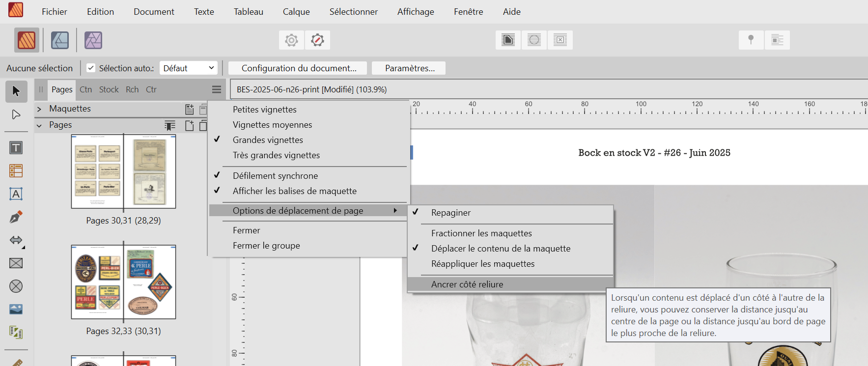Add a new master via Maquettes icon
Viewport: 868px width, 366px height.
(190, 109)
